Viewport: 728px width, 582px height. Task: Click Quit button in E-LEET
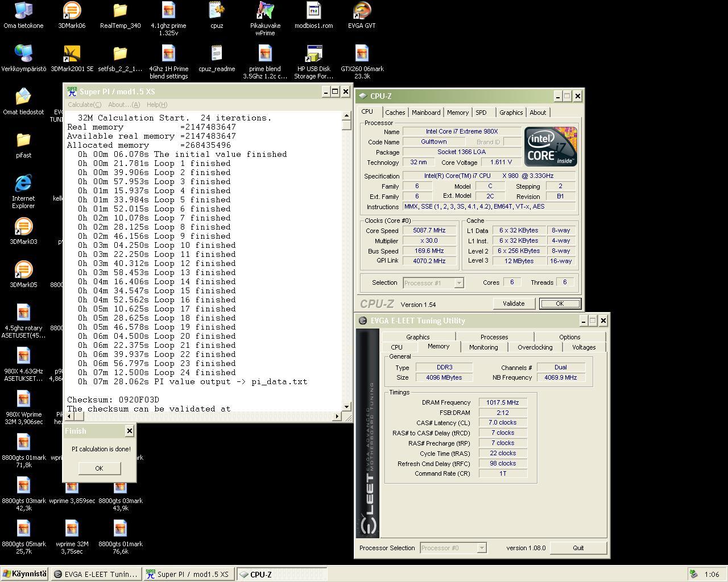[578, 548]
